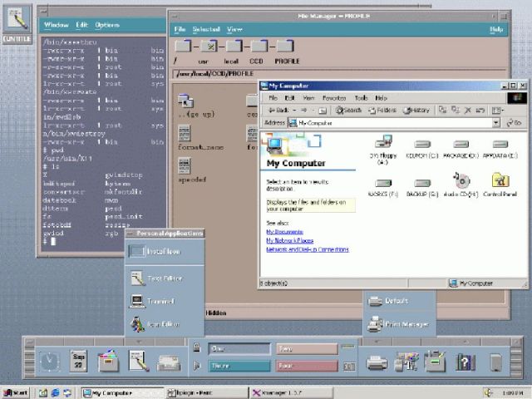The width and height of the screenshot is (532, 399).
Task: Launch Terminal from the Personal Applications subpanel
Action: pos(151,301)
